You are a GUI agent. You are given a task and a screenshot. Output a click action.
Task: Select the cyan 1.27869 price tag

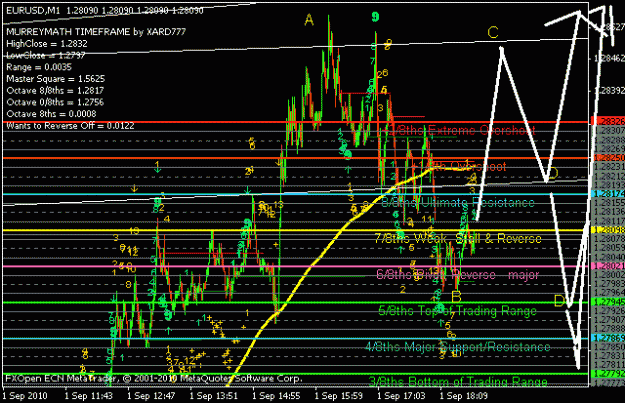(608, 338)
